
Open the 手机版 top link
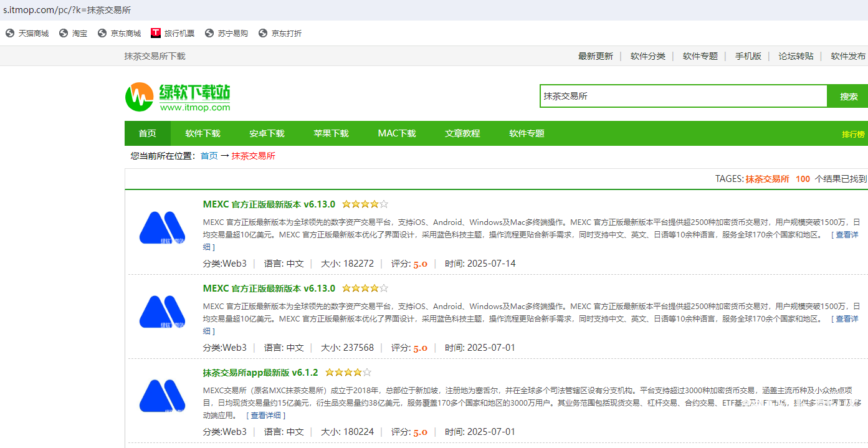[748, 56]
